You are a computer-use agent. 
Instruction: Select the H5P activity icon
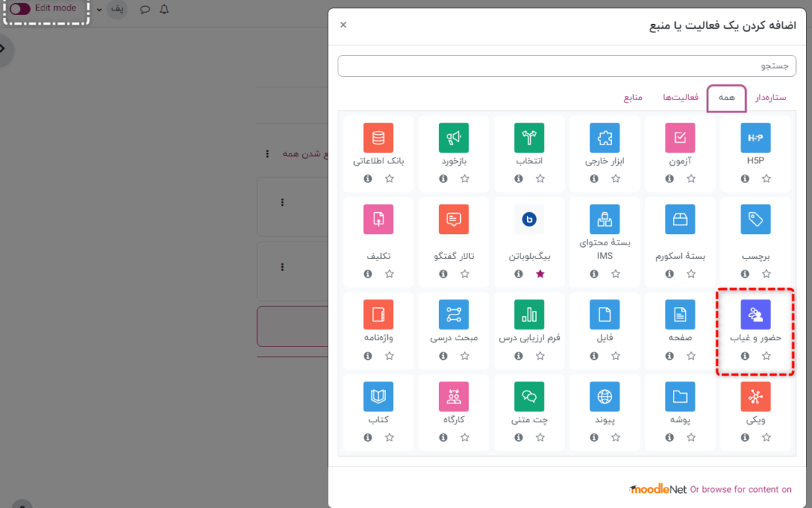755,138
